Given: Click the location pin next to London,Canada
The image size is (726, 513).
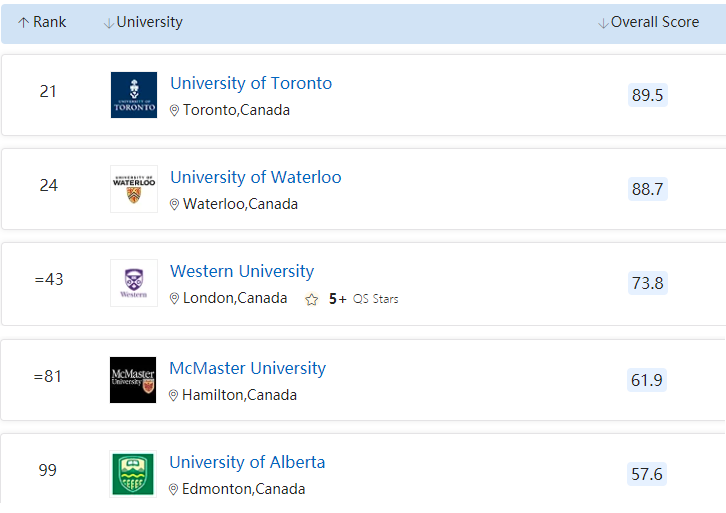Looking at the screenshot, I should coord(174,299).
